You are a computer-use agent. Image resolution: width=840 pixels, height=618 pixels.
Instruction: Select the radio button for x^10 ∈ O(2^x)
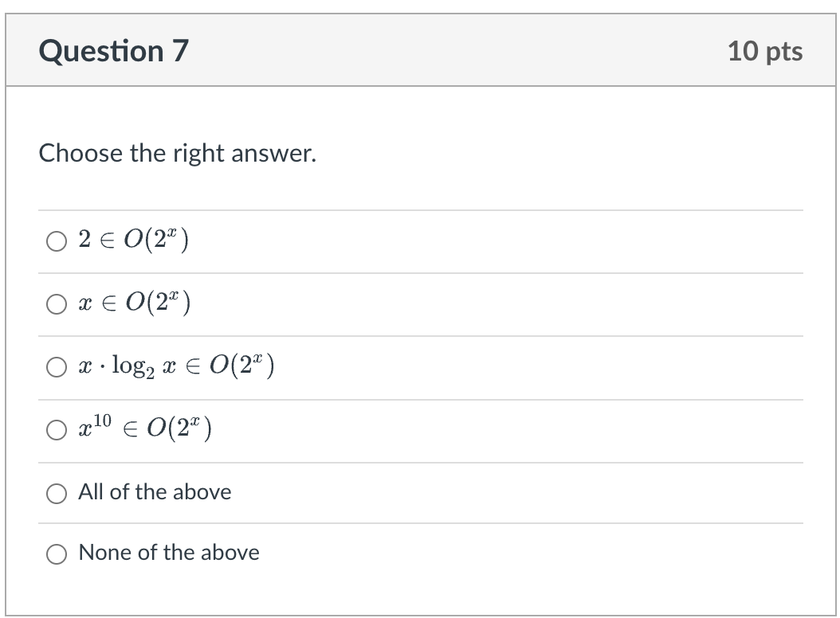(x=55, y=429)
